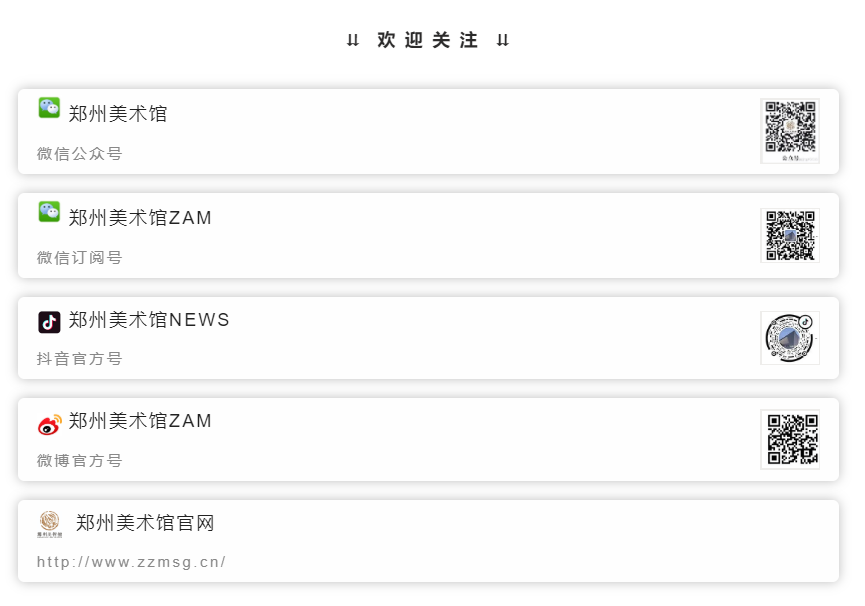The height and width of the screenshot is (606, 865).
Task: Open the Weibo QR code image
Action: tap(789, 439)
